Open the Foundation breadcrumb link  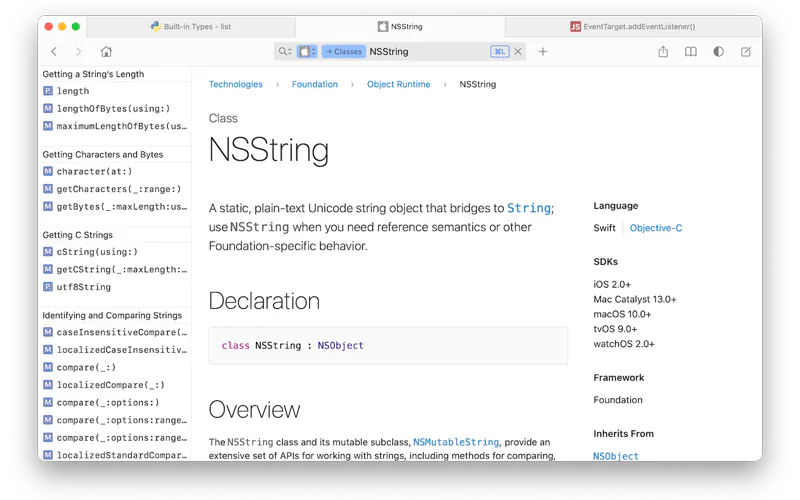(315, 84)
